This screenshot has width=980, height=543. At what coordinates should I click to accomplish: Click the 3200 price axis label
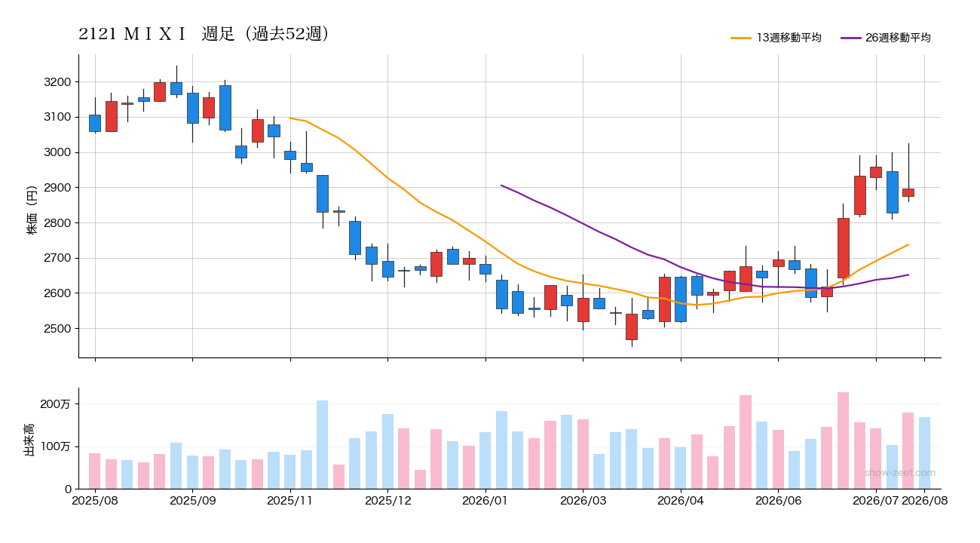point(58,81)
